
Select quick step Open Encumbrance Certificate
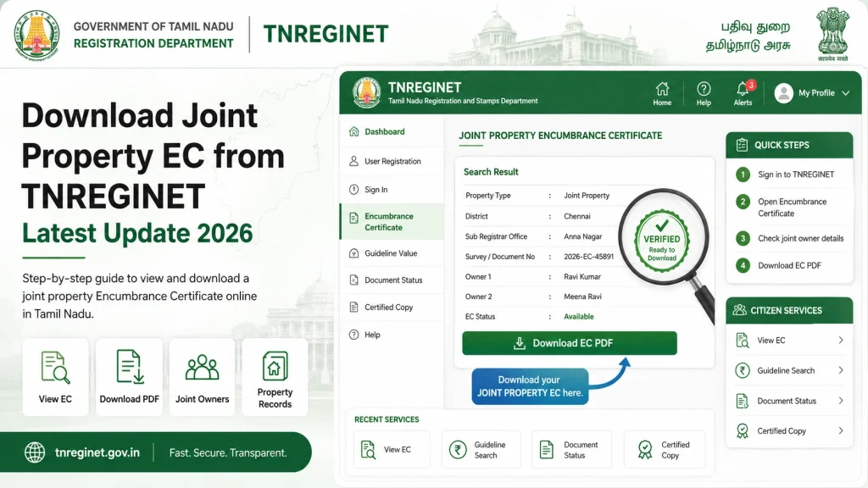point(789,208)
